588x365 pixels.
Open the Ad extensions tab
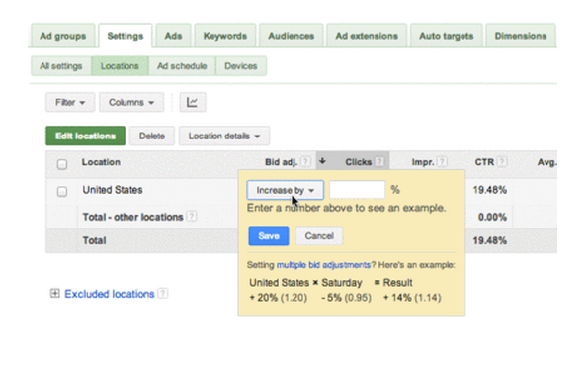(367, 36)
